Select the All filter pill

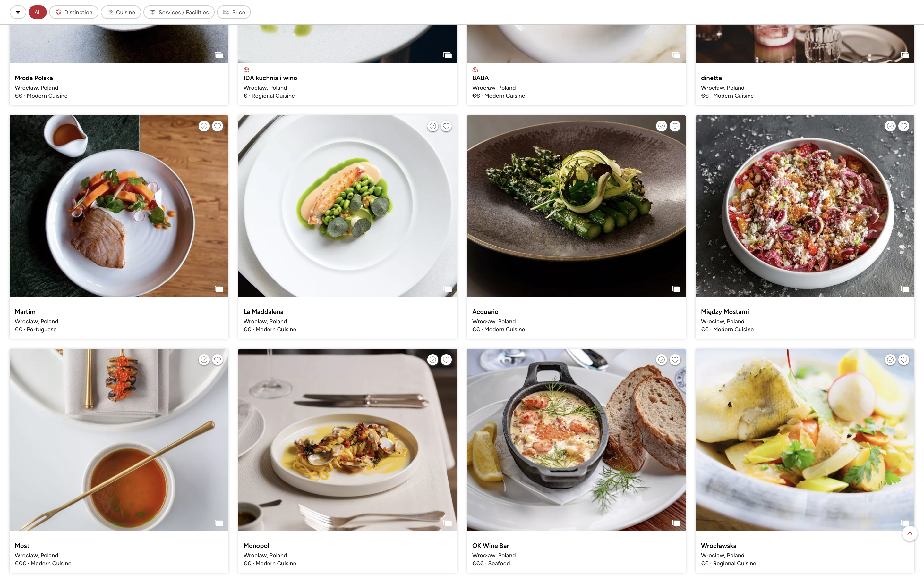coord(38,12)
